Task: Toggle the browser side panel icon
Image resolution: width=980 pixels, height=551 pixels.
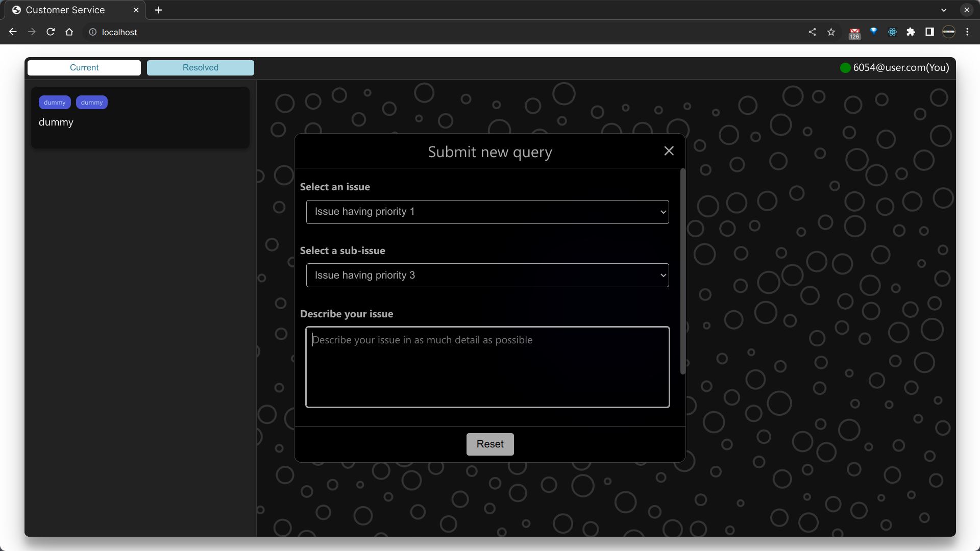Action: pos(929,32)
